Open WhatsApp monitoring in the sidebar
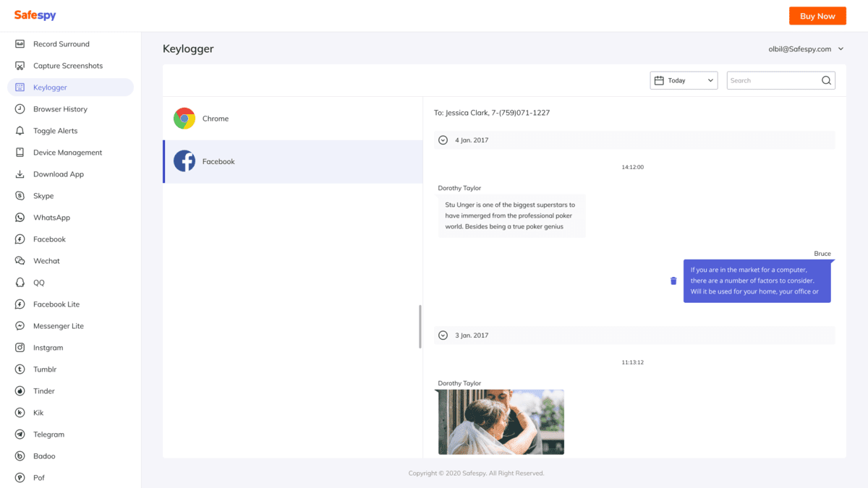Viewport: 868px width, 488px height. tap(51, 218)
